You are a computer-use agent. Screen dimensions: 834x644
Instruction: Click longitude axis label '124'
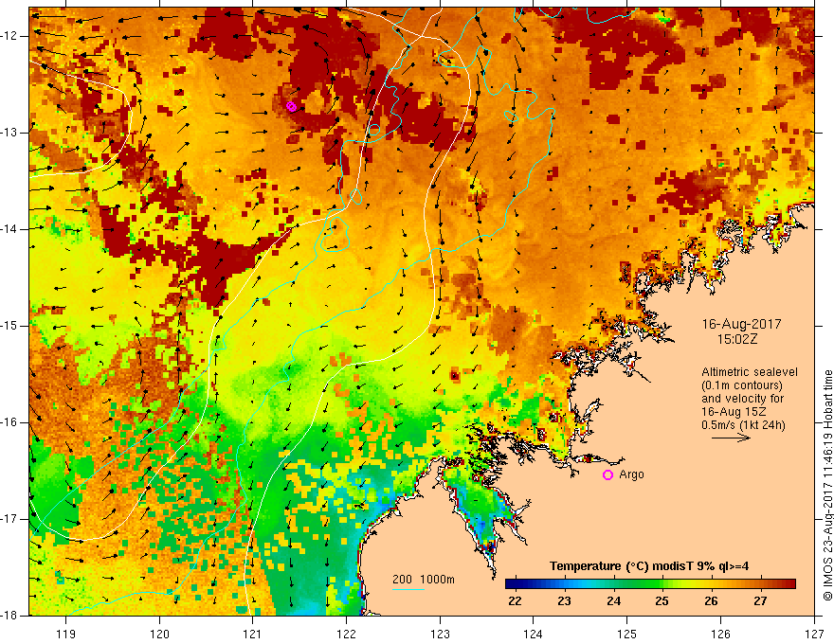pyautogui.click(x=534, y=634)
